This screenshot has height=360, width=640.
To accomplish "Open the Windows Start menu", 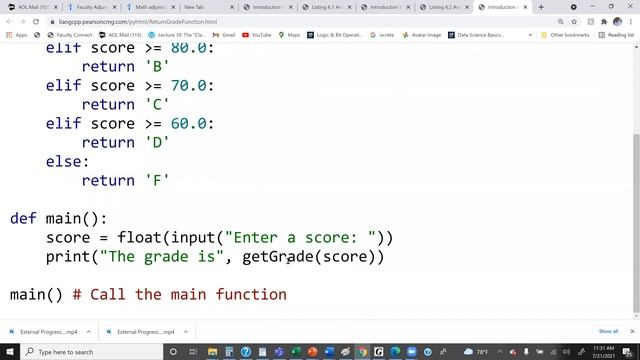I will pos(10,352).
